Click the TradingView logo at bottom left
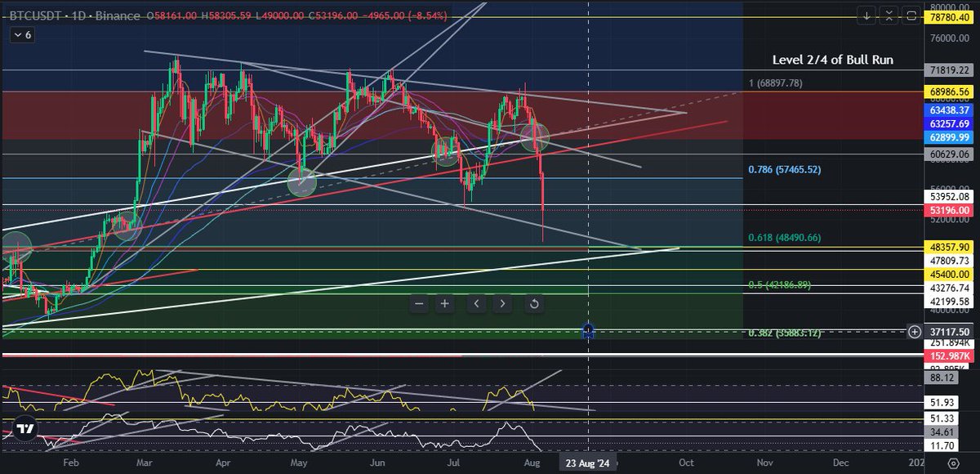 point(24,429)
